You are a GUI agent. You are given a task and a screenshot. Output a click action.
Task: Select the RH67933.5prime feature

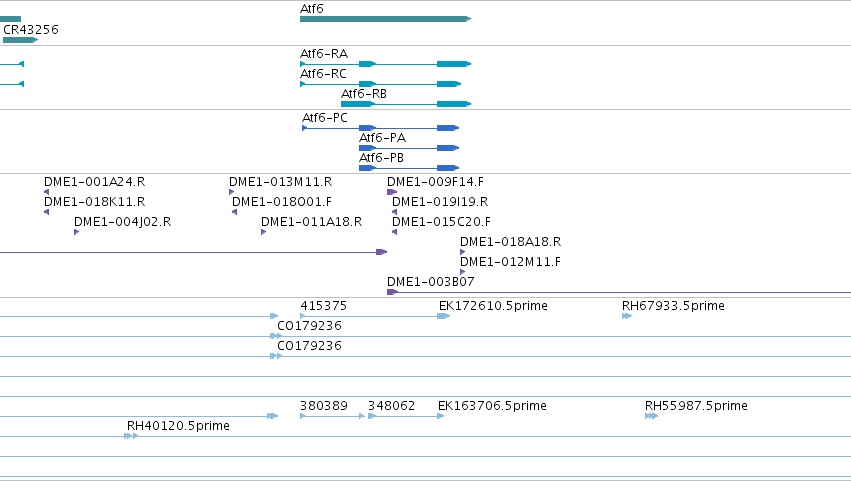point(627,316)
